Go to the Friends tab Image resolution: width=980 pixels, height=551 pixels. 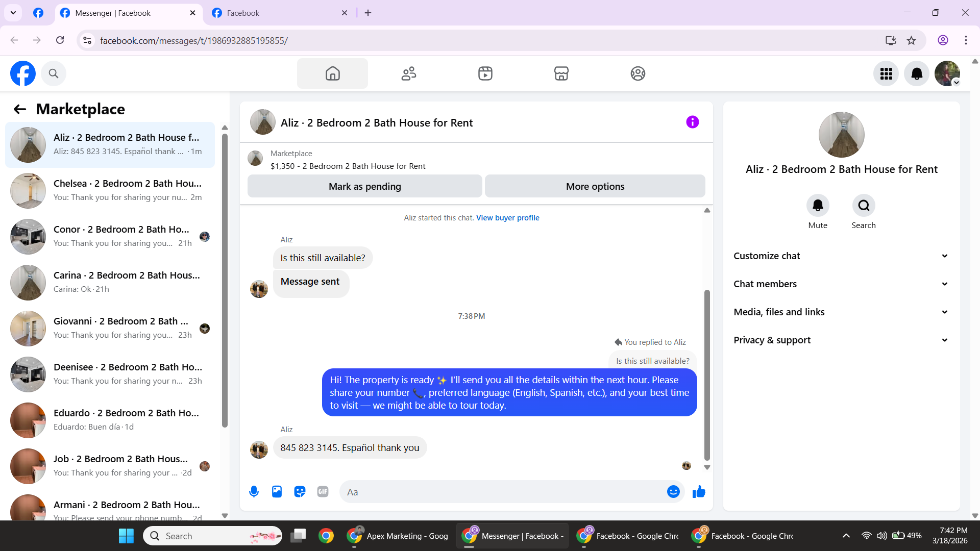click(x=409, y=74)
